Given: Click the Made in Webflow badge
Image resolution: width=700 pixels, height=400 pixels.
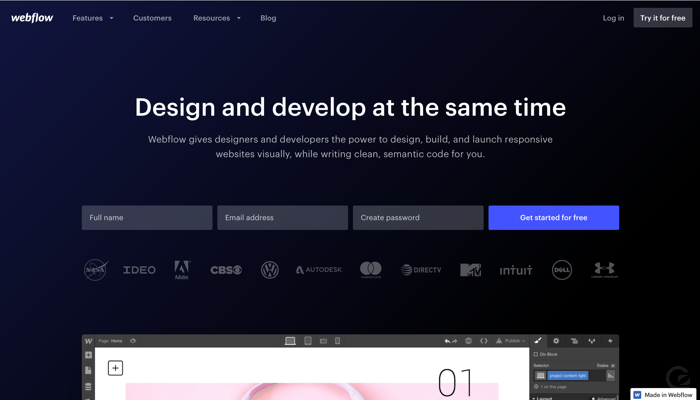Looking at the screenshot, I should click(x=663, y=395).
